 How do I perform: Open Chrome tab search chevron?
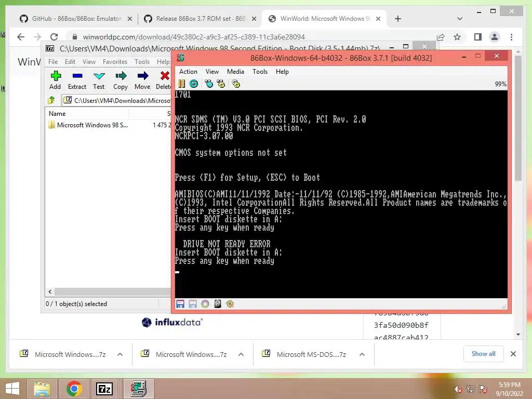tap(460, 18)
